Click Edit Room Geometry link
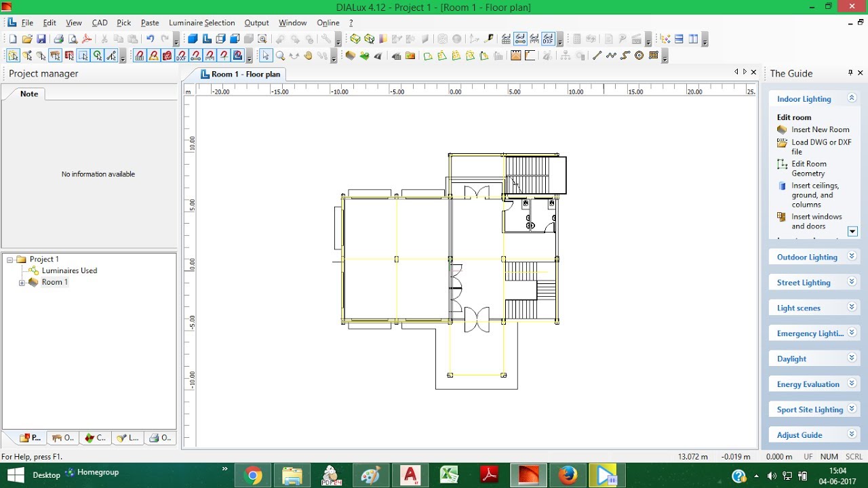The width and height of the screenshot is (868, 488). click(809, 169)
